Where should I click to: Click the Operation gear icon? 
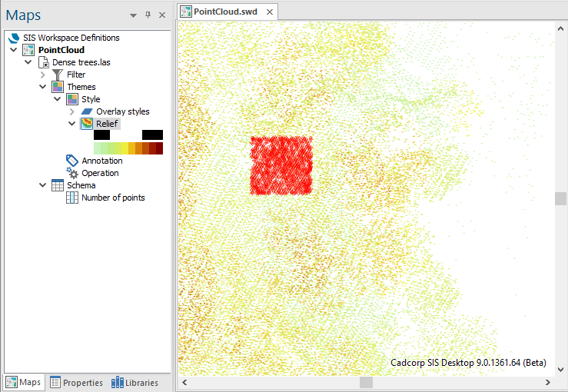coord(72,173)
